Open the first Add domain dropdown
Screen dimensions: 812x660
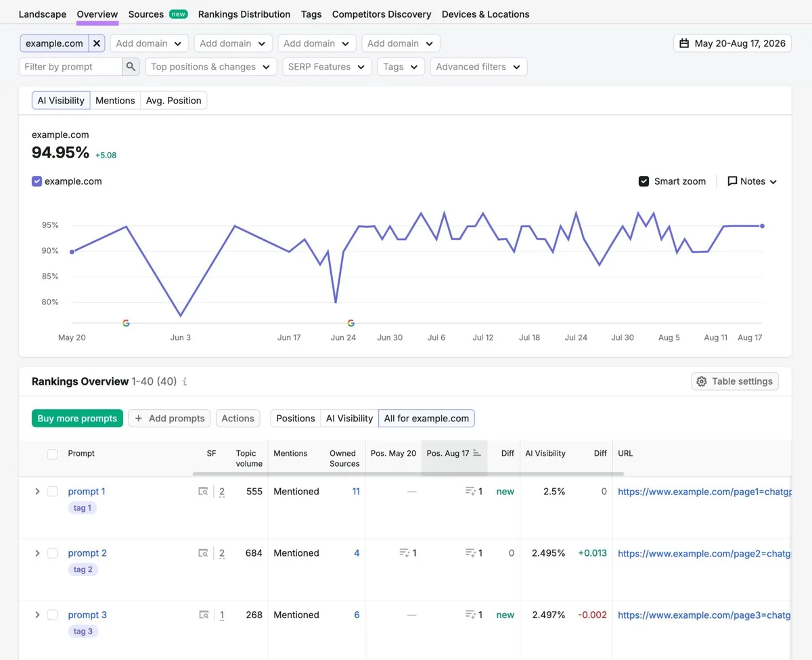point(149,43)
